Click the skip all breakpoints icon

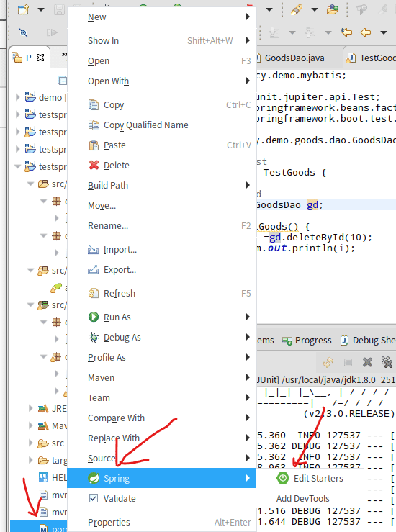click(23, 32)
